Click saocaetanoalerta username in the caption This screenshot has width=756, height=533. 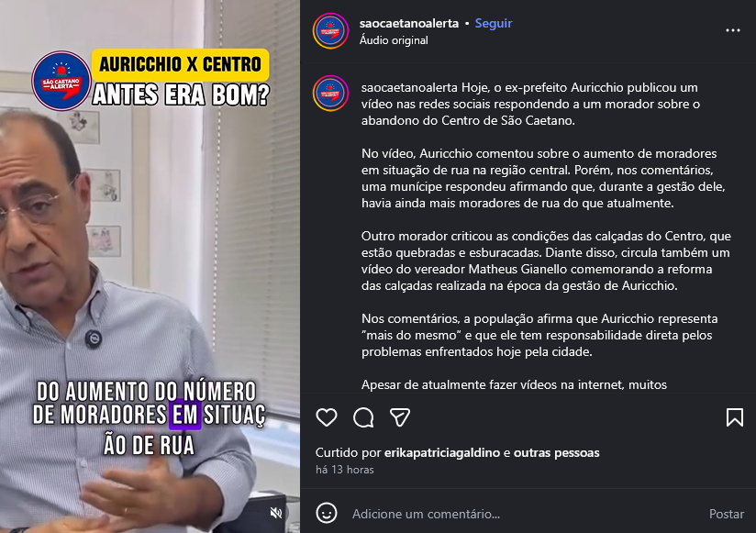(409, 88)
